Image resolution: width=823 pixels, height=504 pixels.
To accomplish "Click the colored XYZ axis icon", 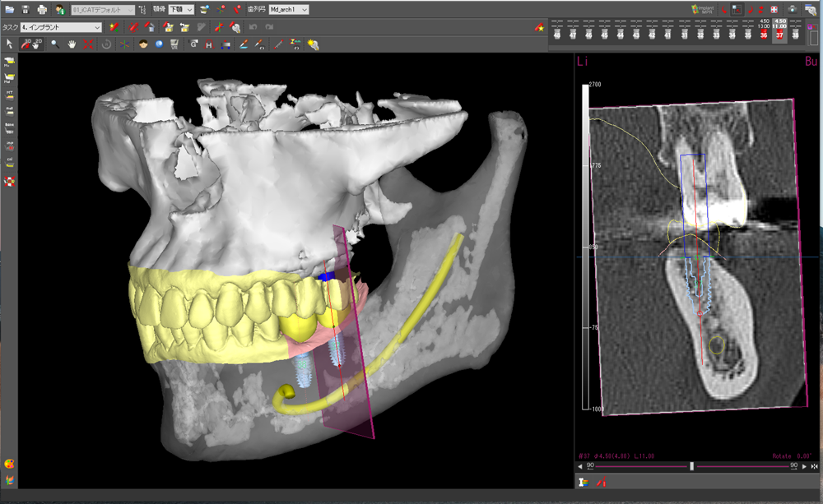I will 124,44.
